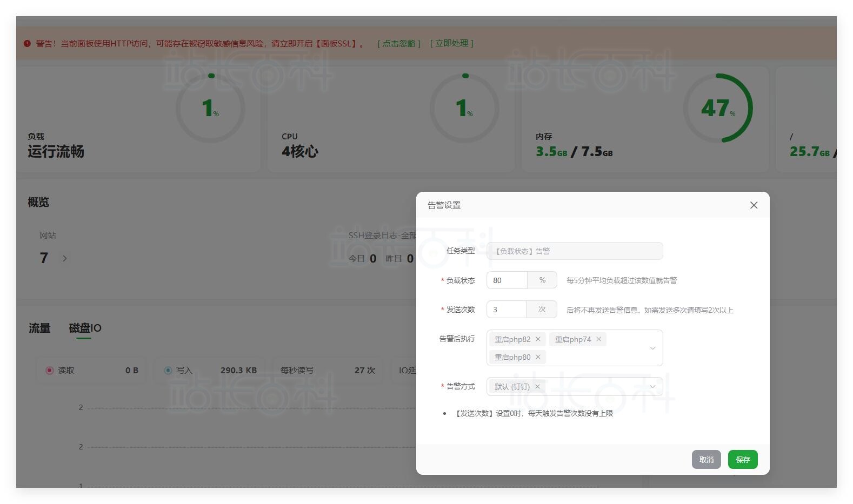This screenshot has height=504, width=853.
Task: Expand the 告警方式 dropdown arrow
Action: click(652, 387)
